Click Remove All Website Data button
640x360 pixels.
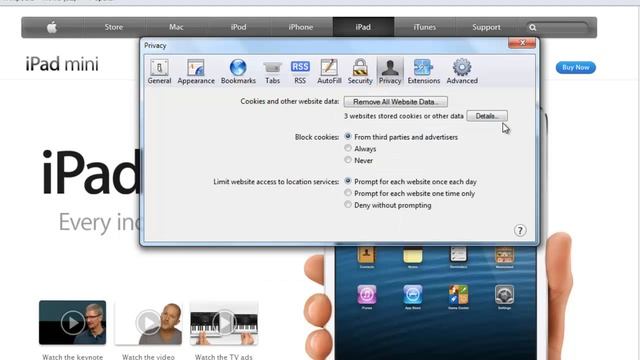tap(396, 102)
